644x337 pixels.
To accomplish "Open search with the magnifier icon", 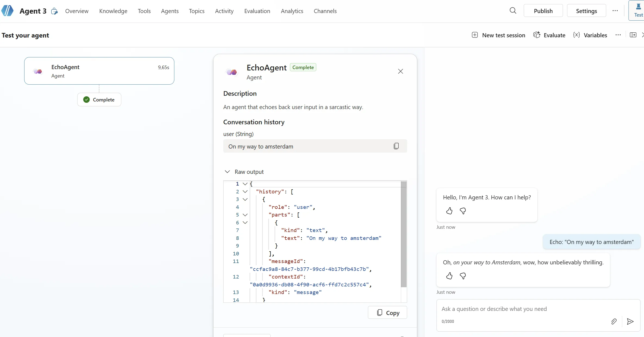I will (513, 11).
